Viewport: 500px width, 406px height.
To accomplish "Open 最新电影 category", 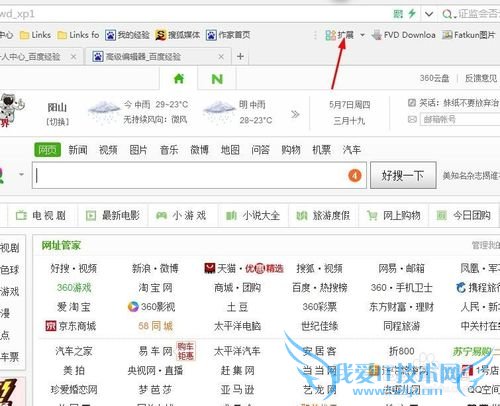I will click(113, 216).
